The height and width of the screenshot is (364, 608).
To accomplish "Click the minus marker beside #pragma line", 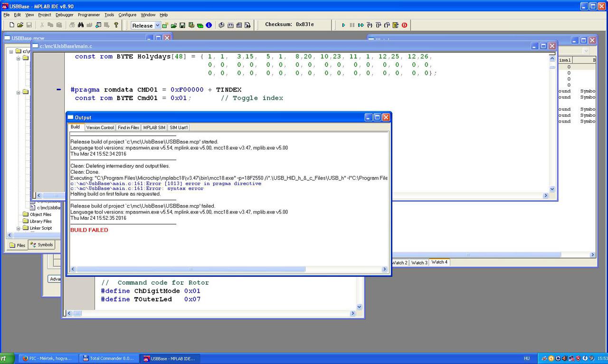I will 59,89.
